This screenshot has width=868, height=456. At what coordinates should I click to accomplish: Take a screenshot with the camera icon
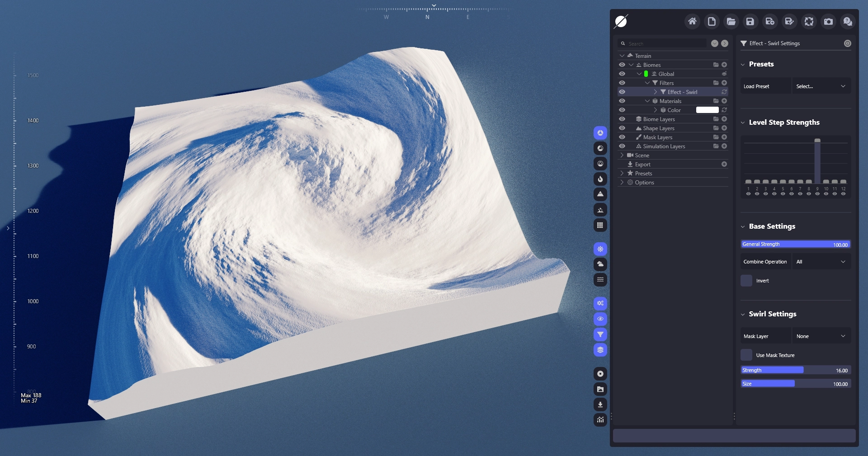click(x=828, y=21)
